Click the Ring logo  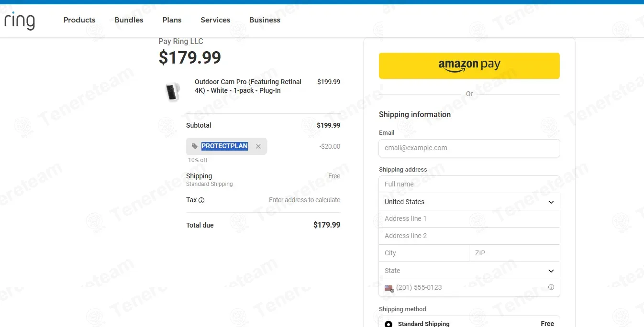(x=20, y=21)
